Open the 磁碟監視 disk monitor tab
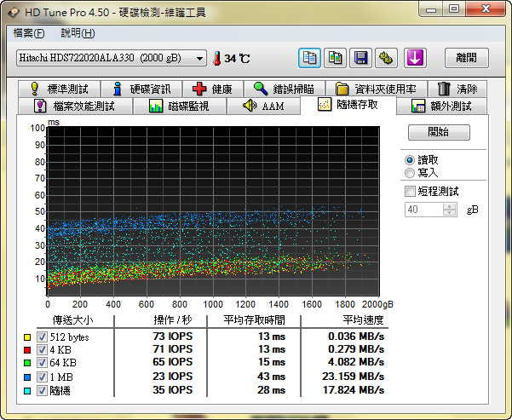 pyautogui.click(x=179, y=106)
